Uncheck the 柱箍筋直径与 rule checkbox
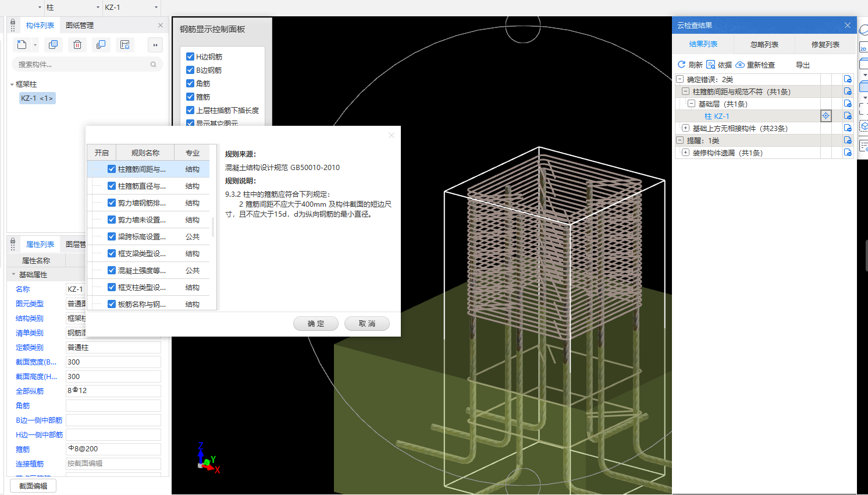This screenshot has height=495, width=868. pos(112,186)
